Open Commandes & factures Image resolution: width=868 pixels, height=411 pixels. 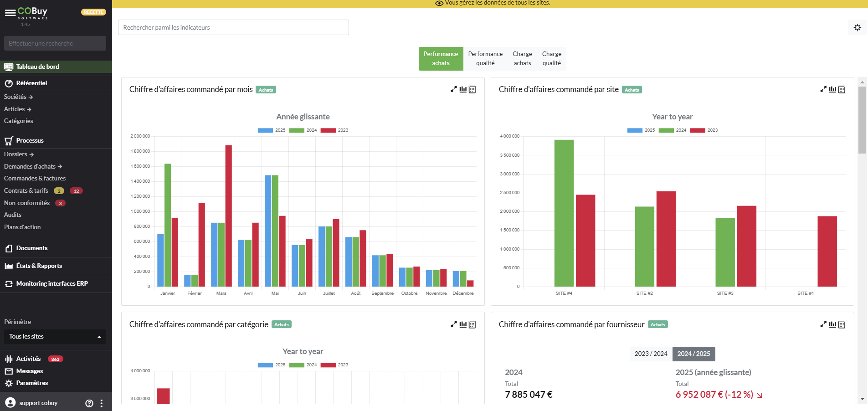[x=35, y=179]
